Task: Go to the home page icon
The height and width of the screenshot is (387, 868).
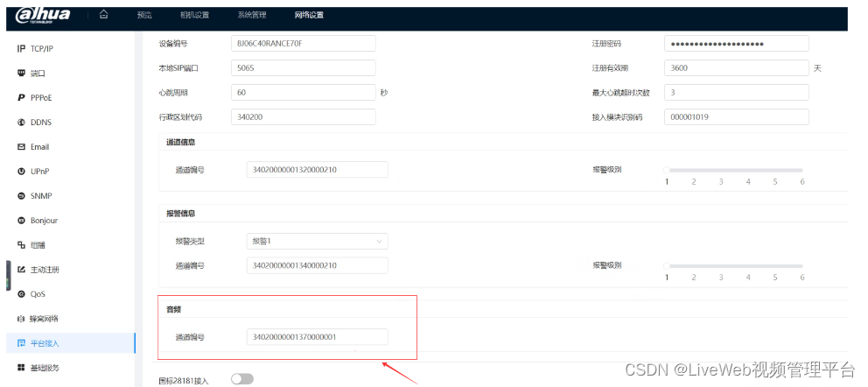Action: (103, 15)
